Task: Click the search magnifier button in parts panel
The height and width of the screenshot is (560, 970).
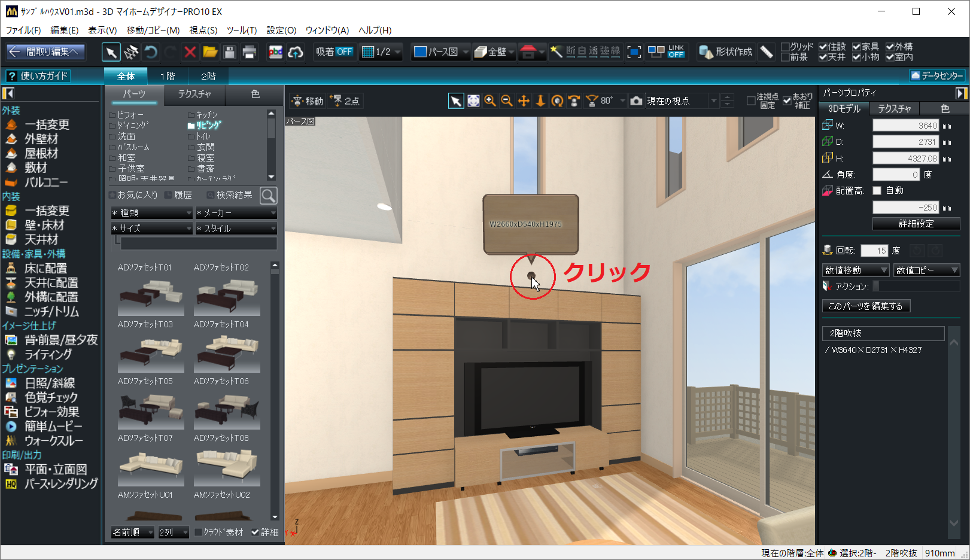Action: tap(269, 196)
